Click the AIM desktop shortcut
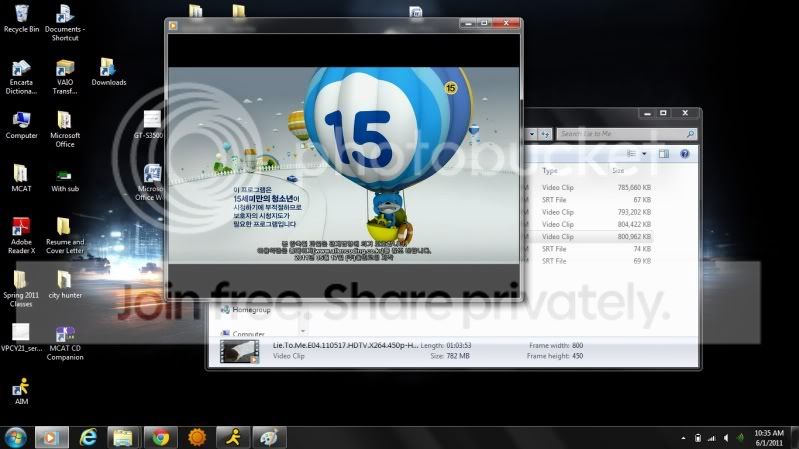Viewport: 799px width, 449px height. pyautogui.click(x=21, y=391)
